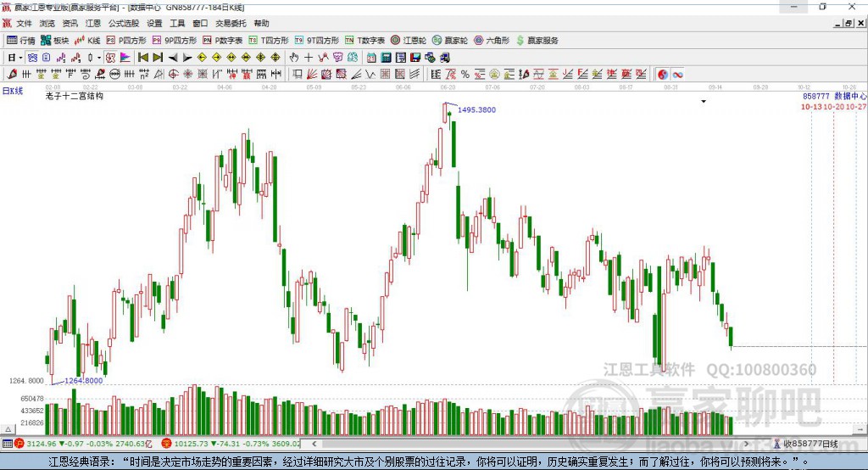
Task: Click the floppy disk save icon
Action: (415, 58)
